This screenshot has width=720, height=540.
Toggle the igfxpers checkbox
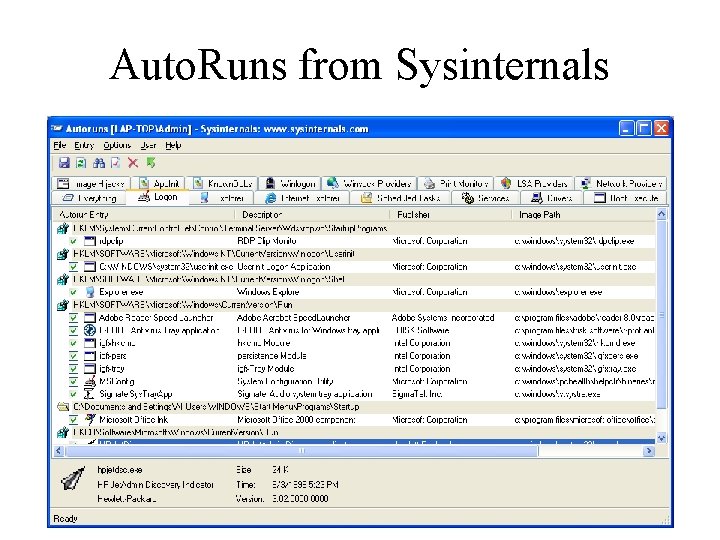tap(73, 356)
